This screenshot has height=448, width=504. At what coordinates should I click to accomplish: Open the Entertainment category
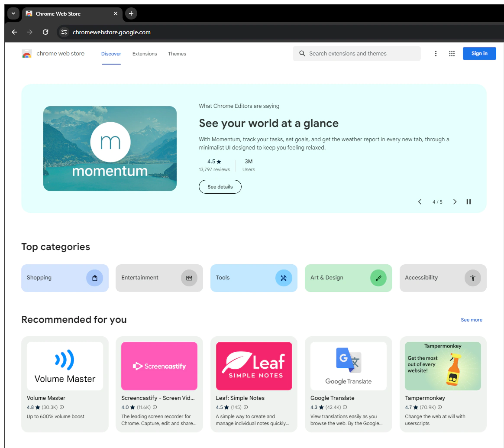click(x=159, y=278)
